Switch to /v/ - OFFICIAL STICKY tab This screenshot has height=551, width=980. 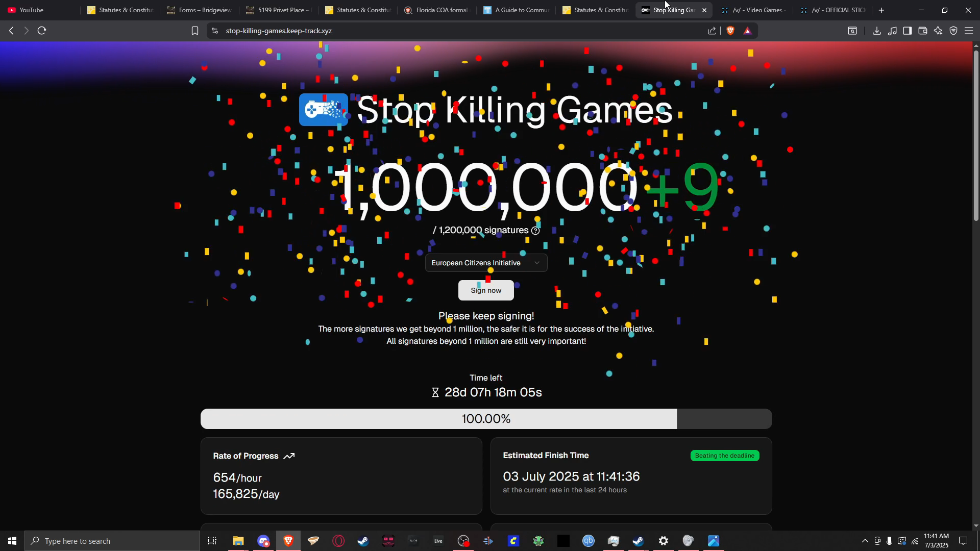click(x=832, y=10)
